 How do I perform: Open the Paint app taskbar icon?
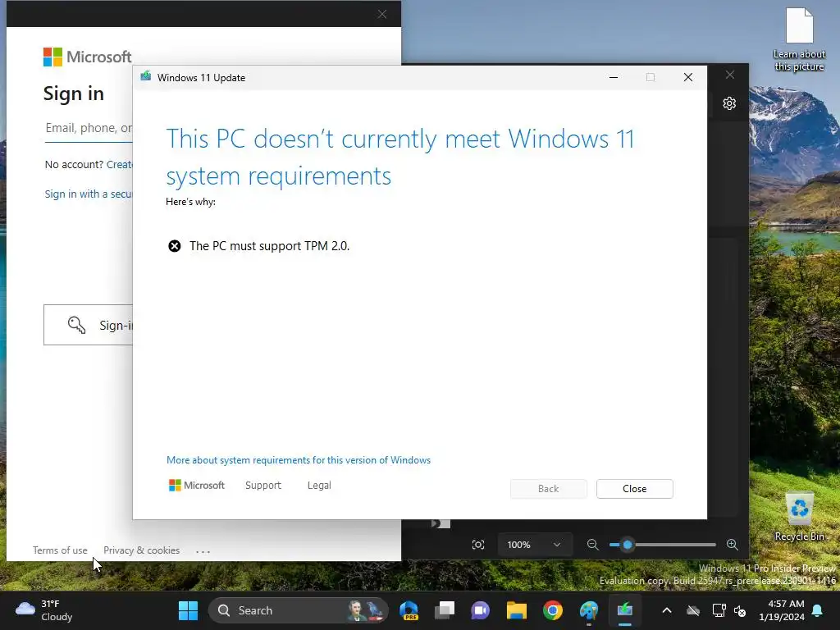[589, 610]
